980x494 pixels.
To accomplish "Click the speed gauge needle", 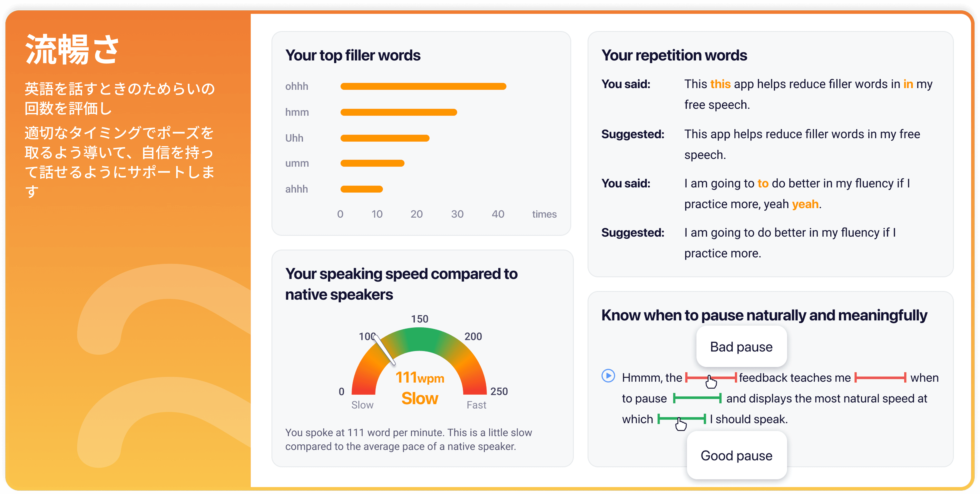I will (384, 349).
